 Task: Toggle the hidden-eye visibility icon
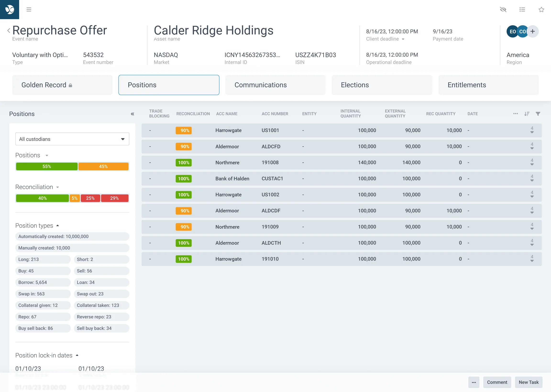503,9
